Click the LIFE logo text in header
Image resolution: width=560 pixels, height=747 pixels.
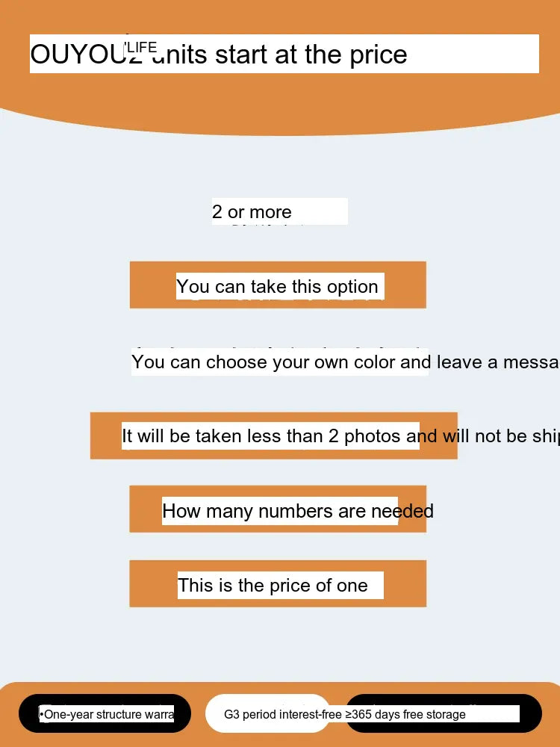[140, 47]
